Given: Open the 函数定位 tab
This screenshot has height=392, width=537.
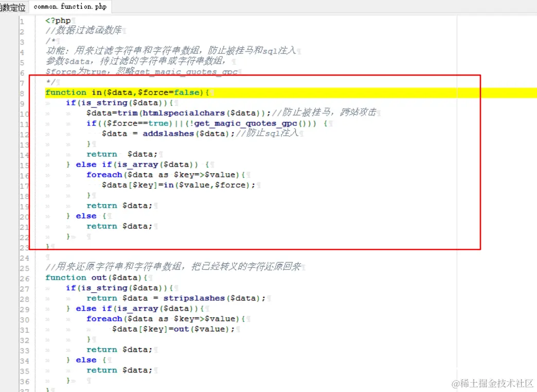Looking at the screenshot, I should click(x=13, y=7).
